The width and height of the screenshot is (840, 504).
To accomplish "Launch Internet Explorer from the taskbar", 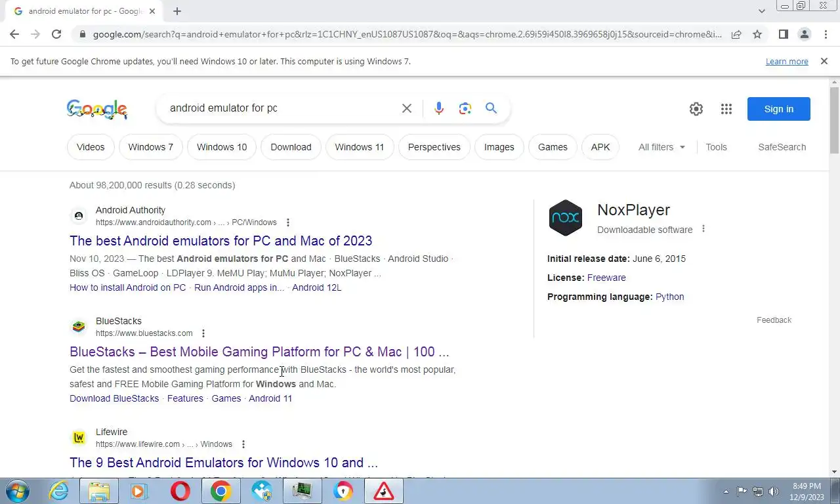I will pyautogui.click(x=59, y=491).
